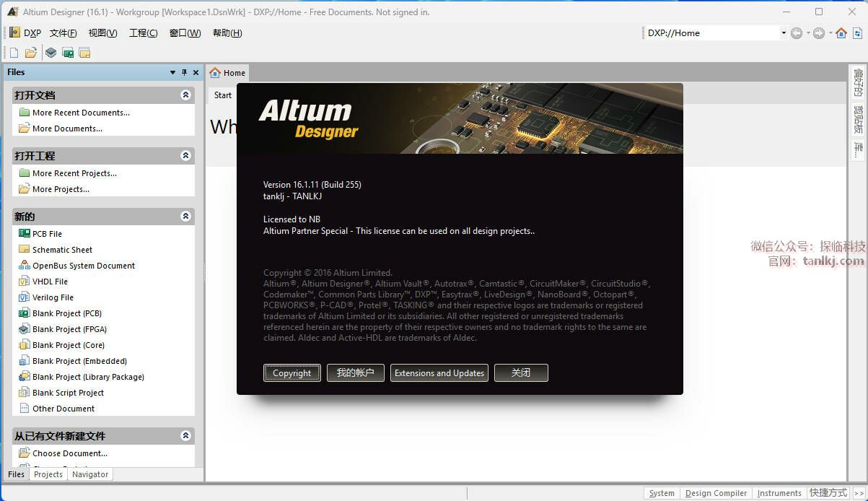Open the 帮助(H) menu
Image resolution: width=868 pixels, height=501 pixels.
pos(227,33)
